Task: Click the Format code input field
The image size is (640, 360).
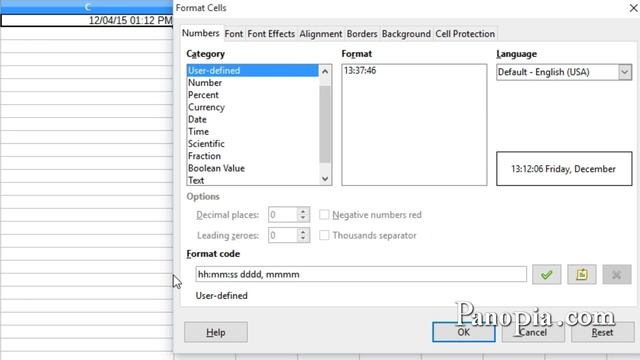Action: pos(361,274)
